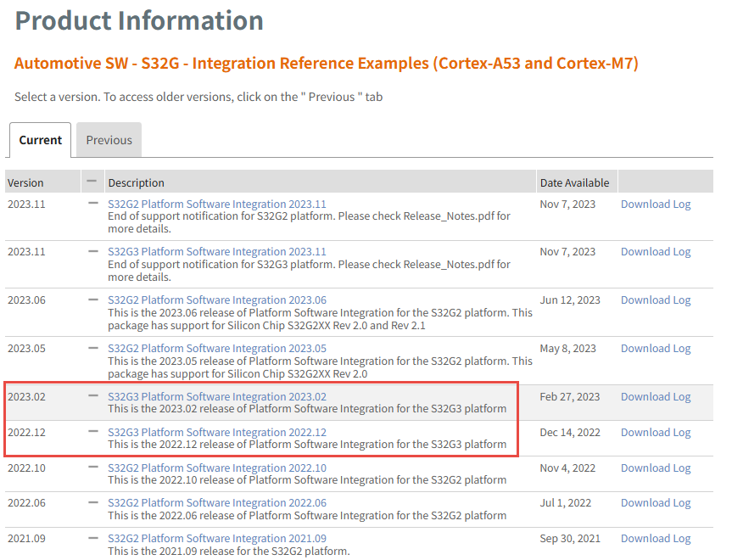Toggle the 2022.12 row dash expander
This screenshot has width=732, height=560.
[x=93, y=432]
